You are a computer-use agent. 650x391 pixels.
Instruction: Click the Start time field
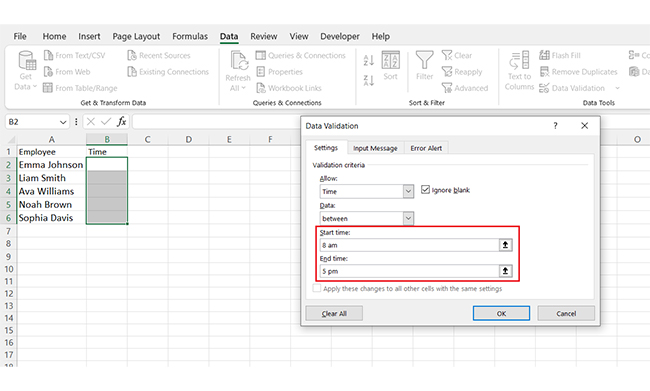pos(409,245)
